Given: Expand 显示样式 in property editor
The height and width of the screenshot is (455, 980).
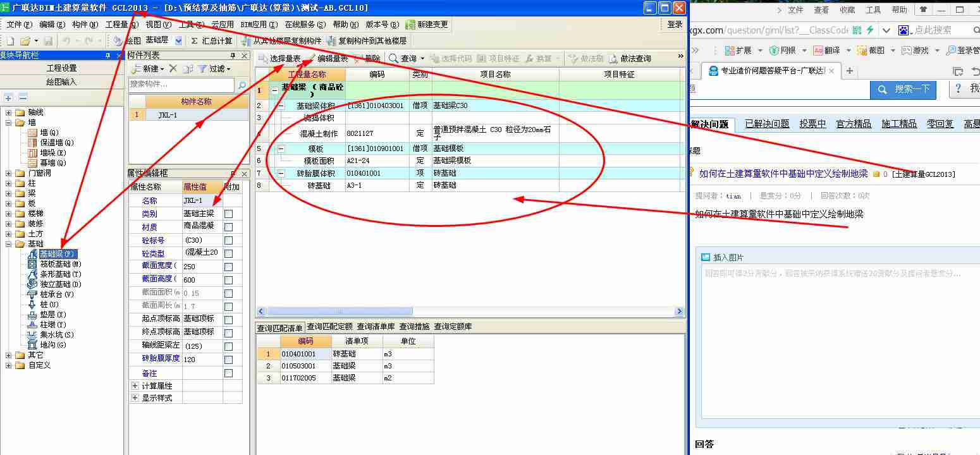Looking at the screenshot, I should pyautogui.click(x=135, y=398).
